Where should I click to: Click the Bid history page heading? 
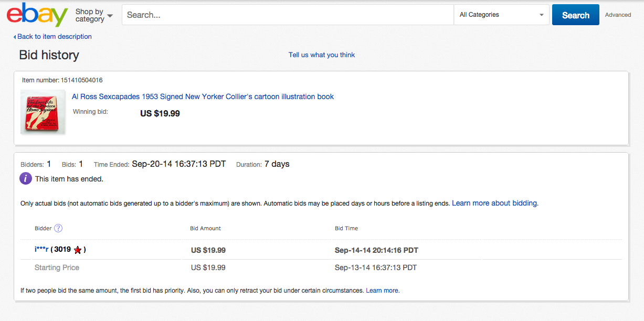49,55
